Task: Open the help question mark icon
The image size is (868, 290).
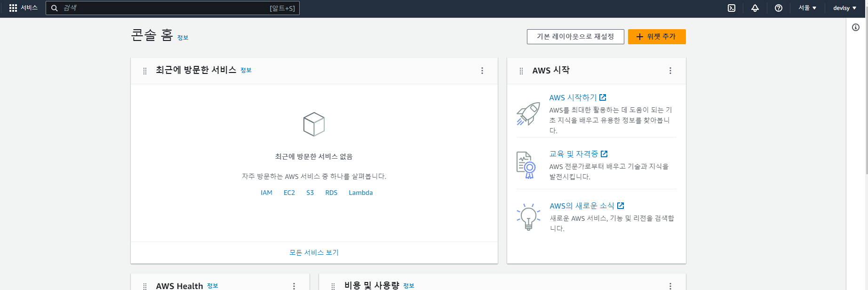Action: (779, 8)
